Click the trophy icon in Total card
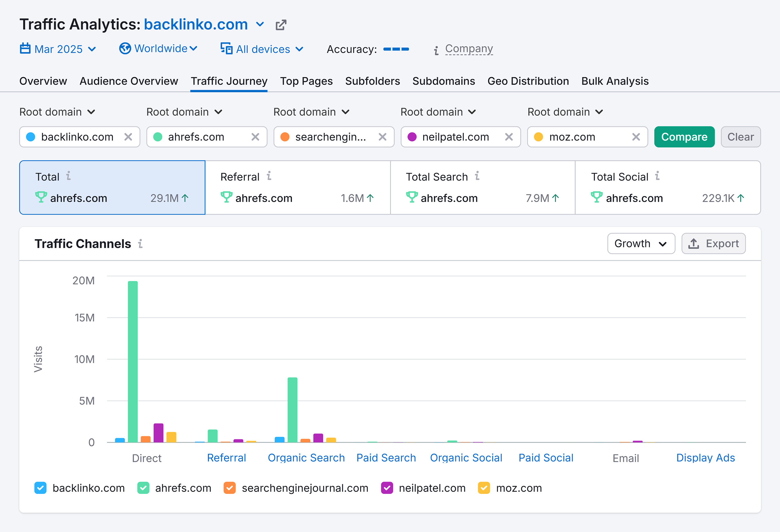The width and height of the screenshot is (780, 532). coord(41,197)
